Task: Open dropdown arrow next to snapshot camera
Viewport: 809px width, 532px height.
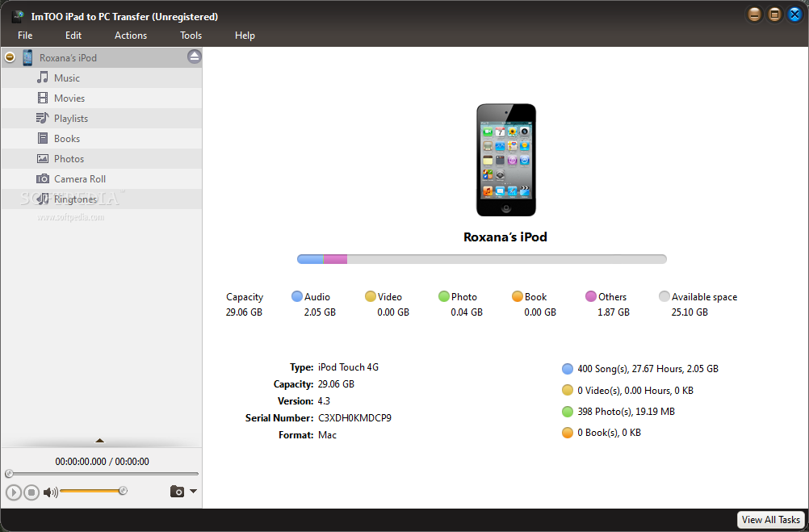Action: pyautogui.click(x=193, y=492)
